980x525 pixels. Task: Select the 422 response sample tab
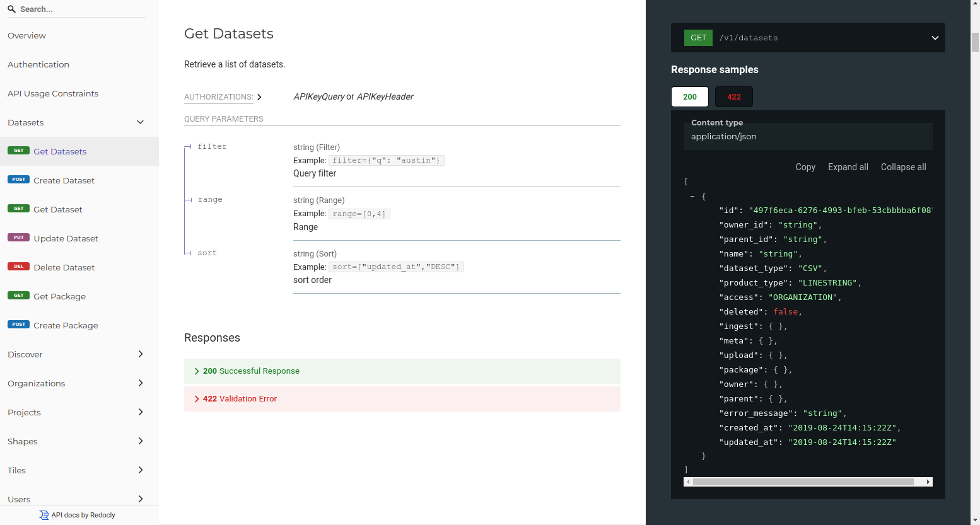click(x=734, y=97)
